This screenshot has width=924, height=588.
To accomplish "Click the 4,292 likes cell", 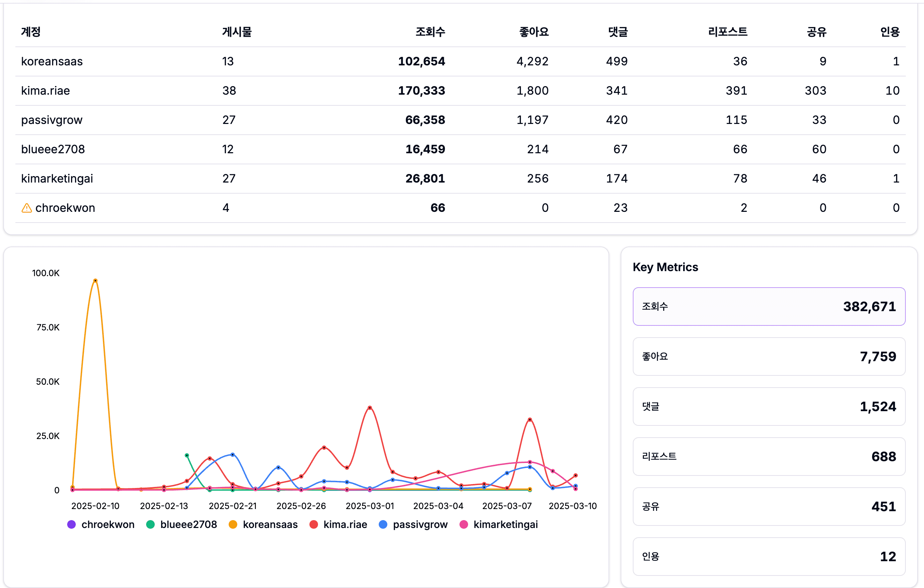I will click(x=532, y=61).
